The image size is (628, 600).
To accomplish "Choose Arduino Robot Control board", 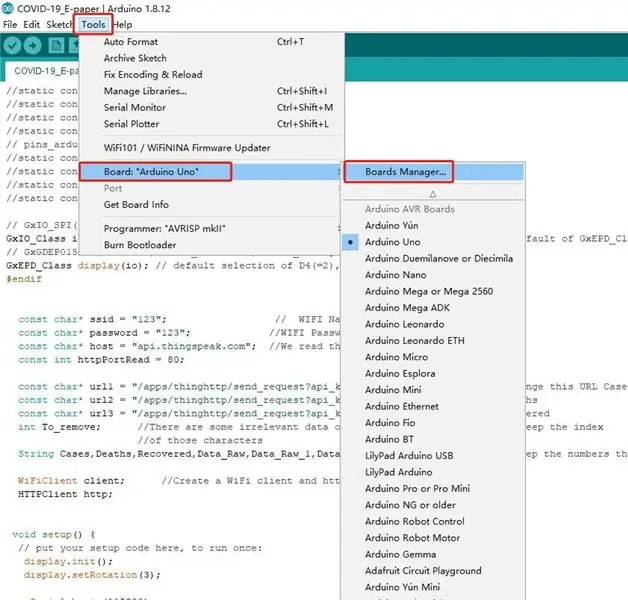I will pyautogui.click(x=433, y=521).
